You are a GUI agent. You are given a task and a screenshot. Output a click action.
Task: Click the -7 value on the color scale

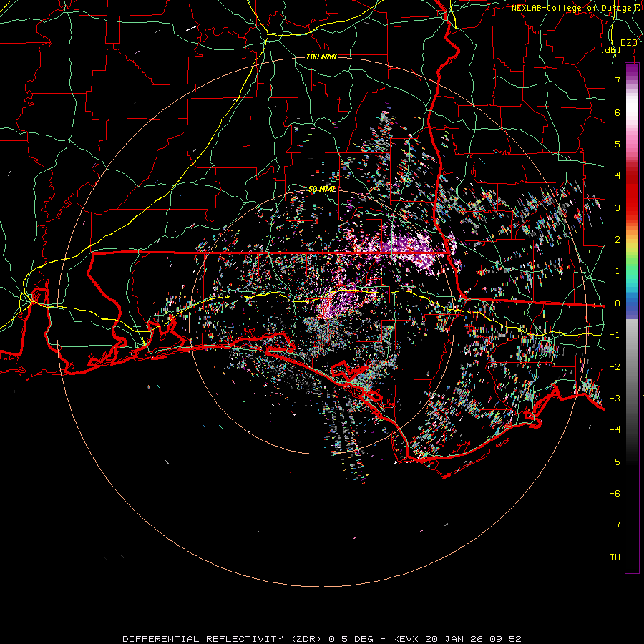tap(615, 525)
